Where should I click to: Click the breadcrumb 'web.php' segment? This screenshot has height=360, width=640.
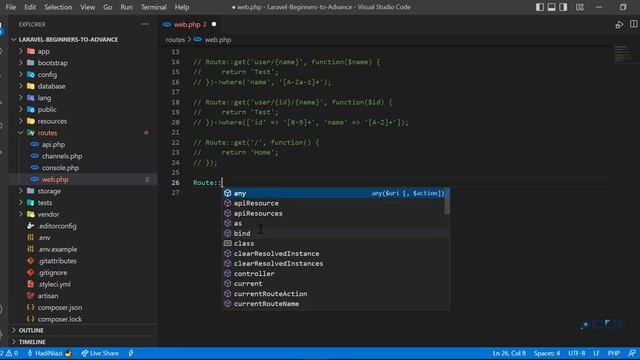pyautogui.click(x=218, y=40)
